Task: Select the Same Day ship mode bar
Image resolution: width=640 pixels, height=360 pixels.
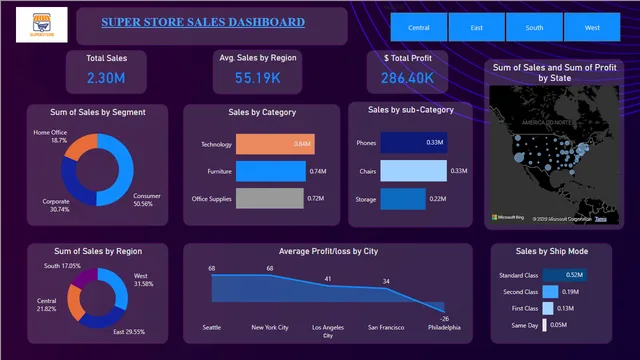Action: (x=544, y=325)
